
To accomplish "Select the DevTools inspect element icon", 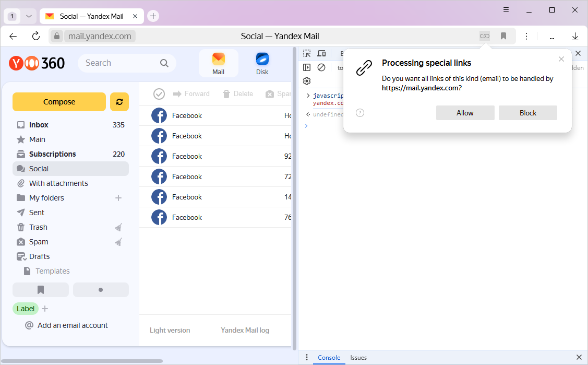I will (x=307, y=53).
